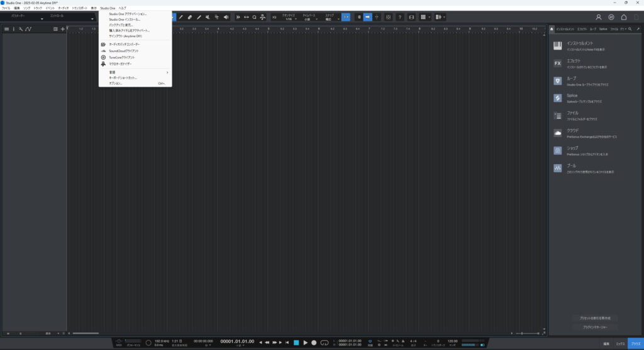644x350 pixels.
Task: Click the FX effects icon in browser
Action: point(557,63)
